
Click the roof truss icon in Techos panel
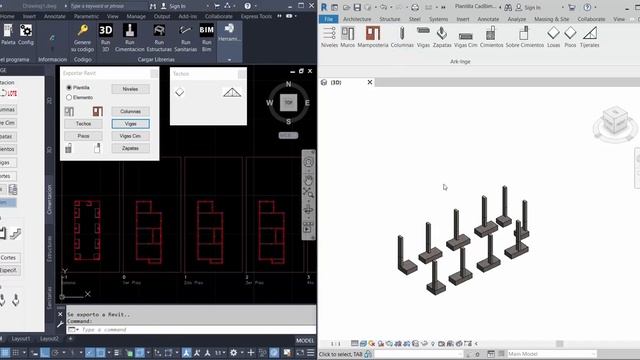pyautogui.click(x=232, y=93)
